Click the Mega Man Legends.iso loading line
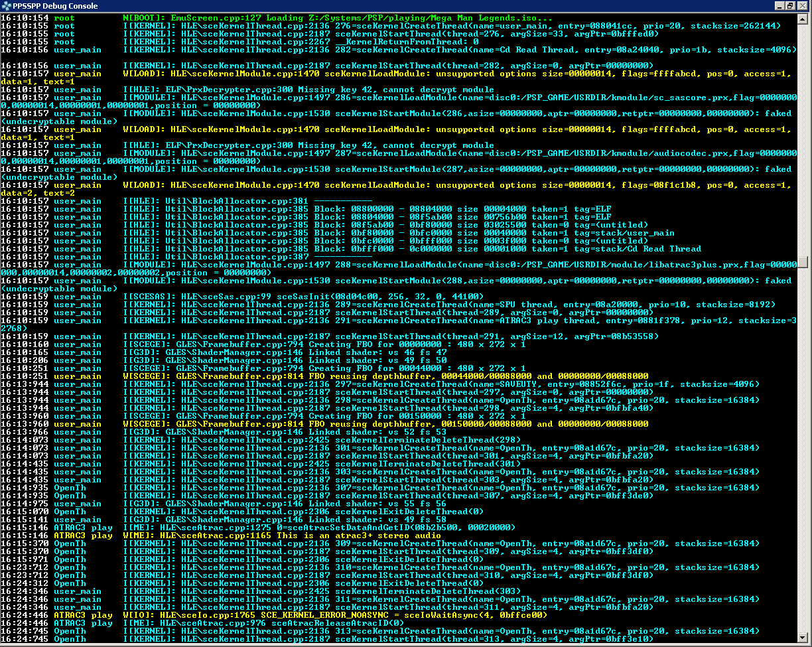 tap(332, 18)
